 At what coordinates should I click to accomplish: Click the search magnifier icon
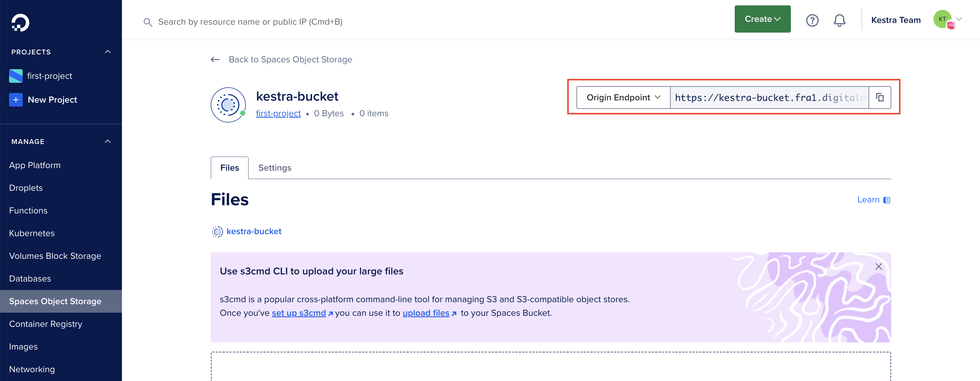tap(148, 22)
